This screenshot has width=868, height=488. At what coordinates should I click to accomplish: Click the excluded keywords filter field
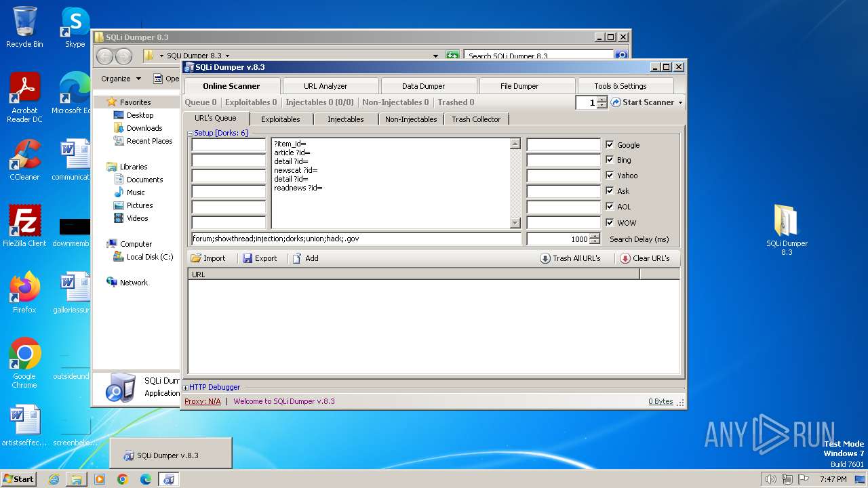(357, 239)
